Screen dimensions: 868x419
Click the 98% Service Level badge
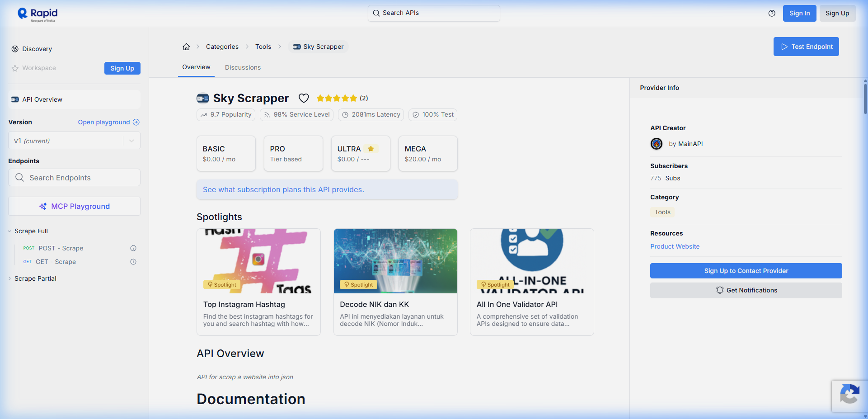296,115
